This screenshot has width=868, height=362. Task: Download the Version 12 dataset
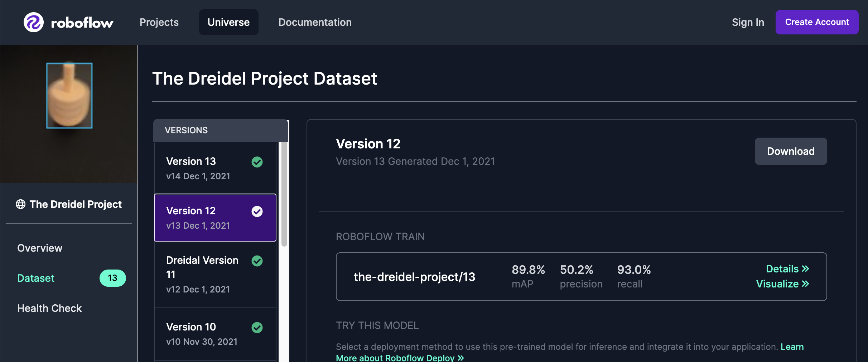click(x=791, y=151)
